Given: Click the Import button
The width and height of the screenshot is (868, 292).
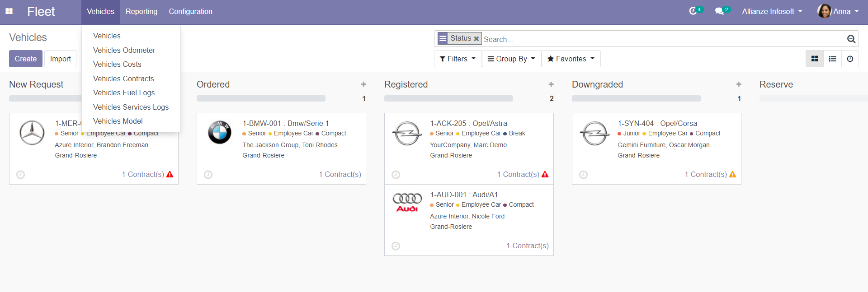Looking at the screenshot, I should (x=61, y=59).
